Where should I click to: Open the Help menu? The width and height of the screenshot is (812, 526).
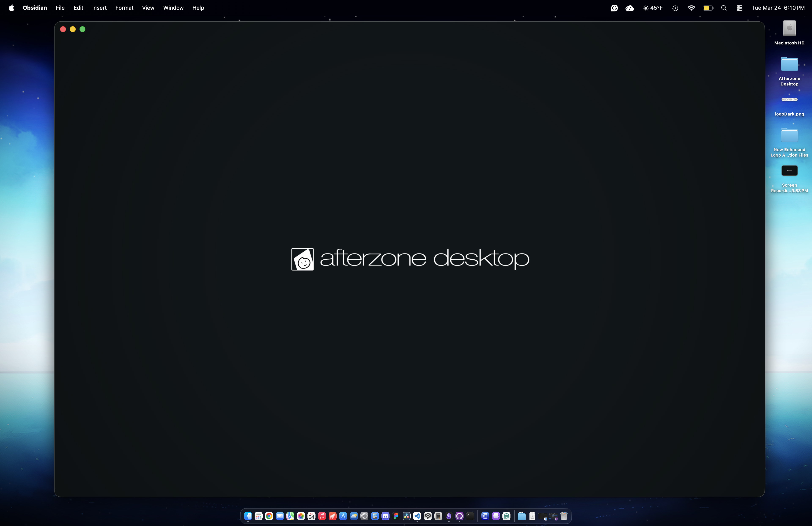pyautogui.click(x=198, y=7)
